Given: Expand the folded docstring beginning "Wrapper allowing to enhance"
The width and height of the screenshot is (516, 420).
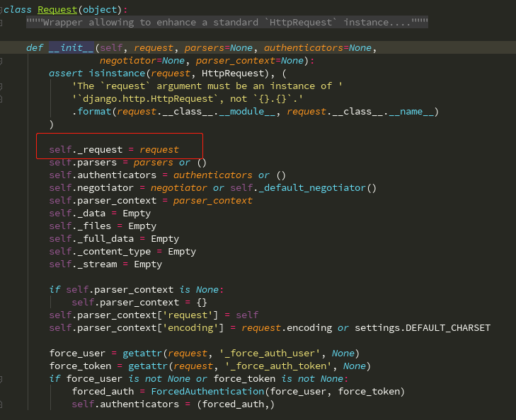Looking at the screenshot, I should point(227,23).
